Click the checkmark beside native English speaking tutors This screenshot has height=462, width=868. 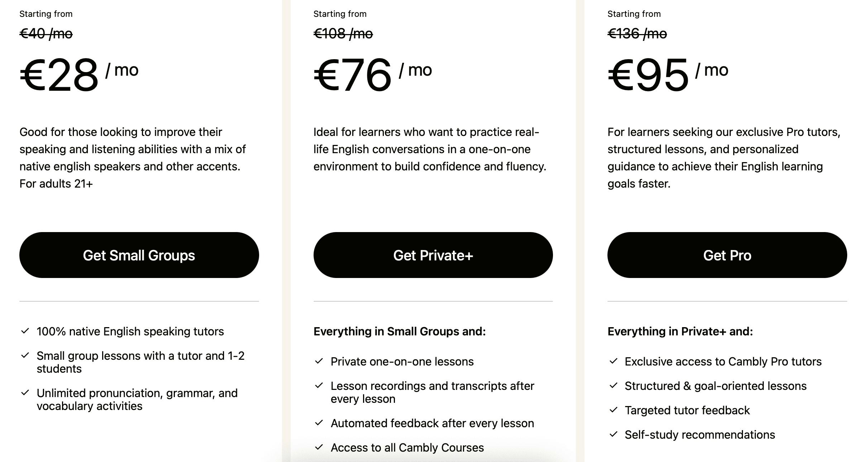pos(25,331)
